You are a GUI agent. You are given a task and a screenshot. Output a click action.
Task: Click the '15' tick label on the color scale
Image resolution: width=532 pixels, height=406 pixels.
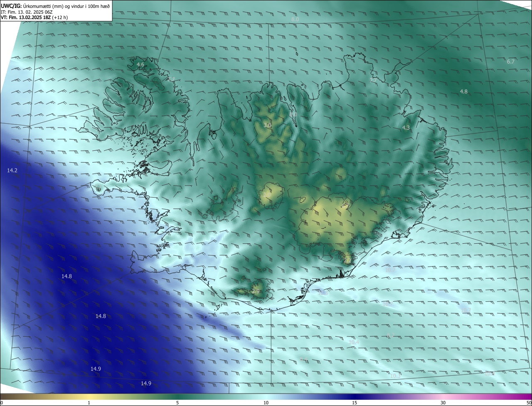(x=355, y=403)
